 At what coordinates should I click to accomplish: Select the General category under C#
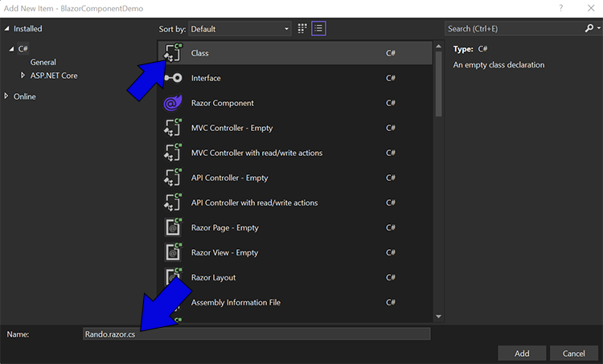(43, 62)
